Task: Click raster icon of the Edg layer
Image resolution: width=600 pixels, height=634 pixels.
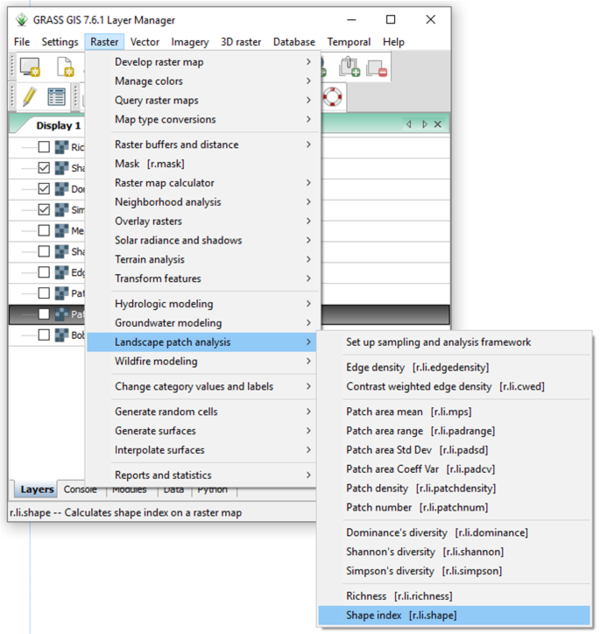Action: tap(61, 273)
